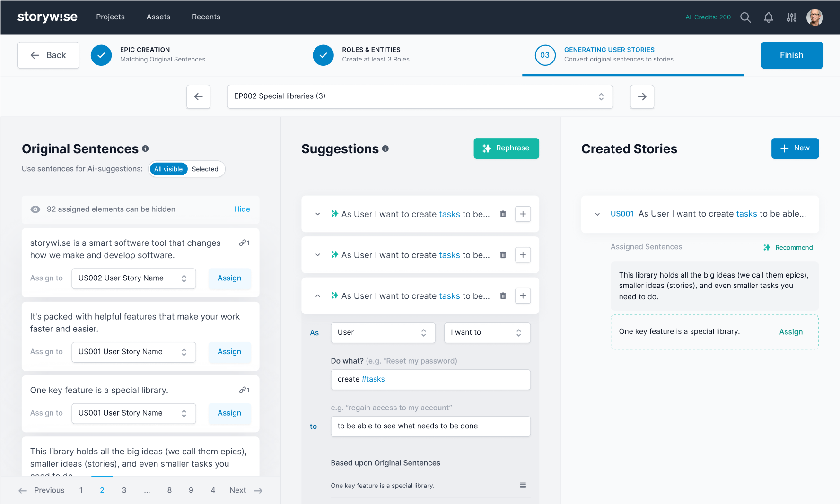840x504 pixels.
Task: Click the 'Do what?' input field
Action: [430, 380]
